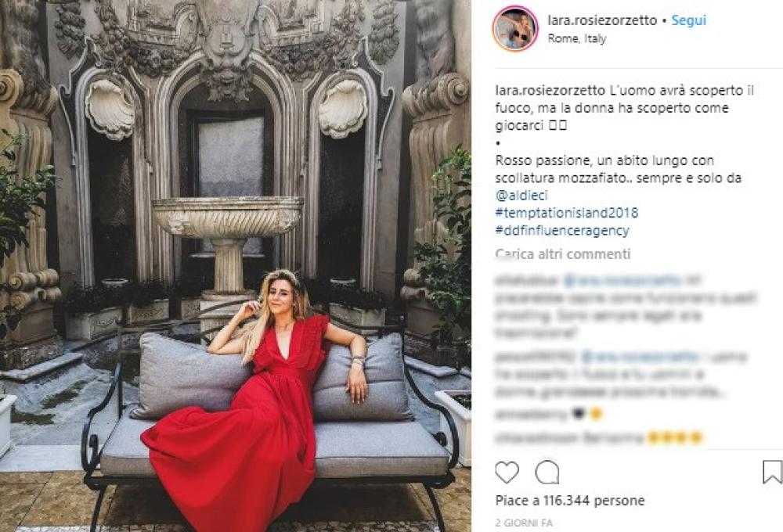Open the comment speech bubble icon
Viewport: 783px width, 532px height.
point(547,472)
